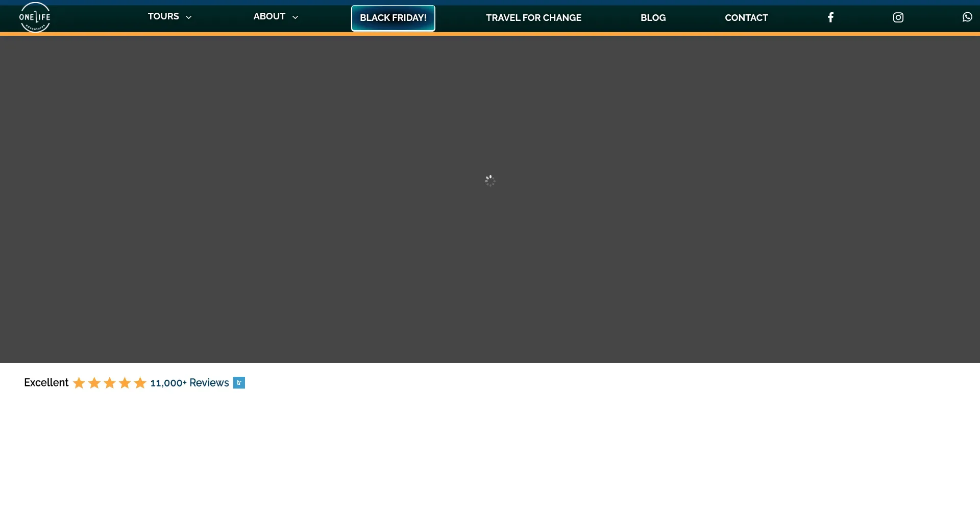Click the loading spinner in hero area
Viewport: 980px width, 507px height.
[x=490, y=181]
